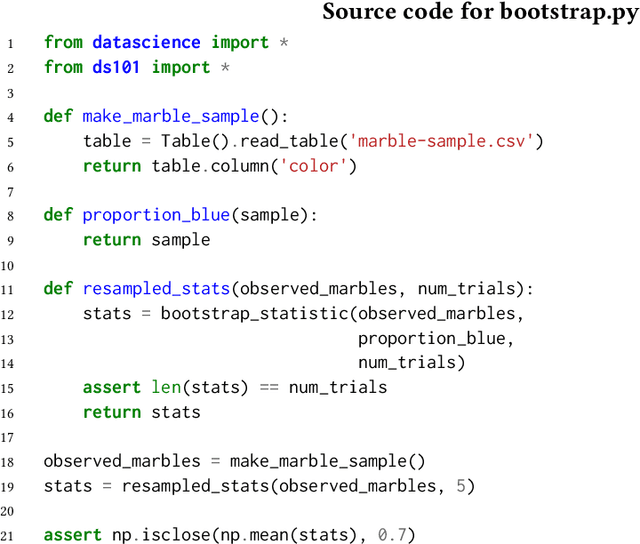Click line number 21 in the gutter
Viewport: 640px width, 544px height.
point(11,535)
